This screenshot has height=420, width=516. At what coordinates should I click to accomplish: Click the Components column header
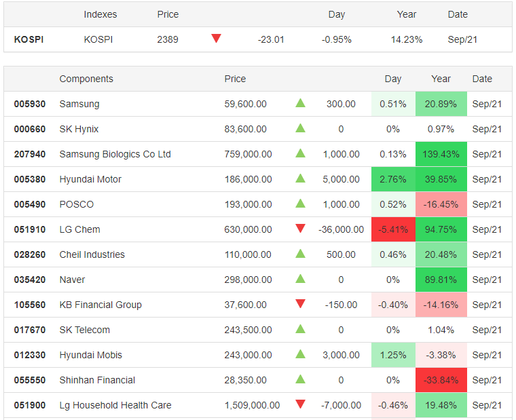86,79
